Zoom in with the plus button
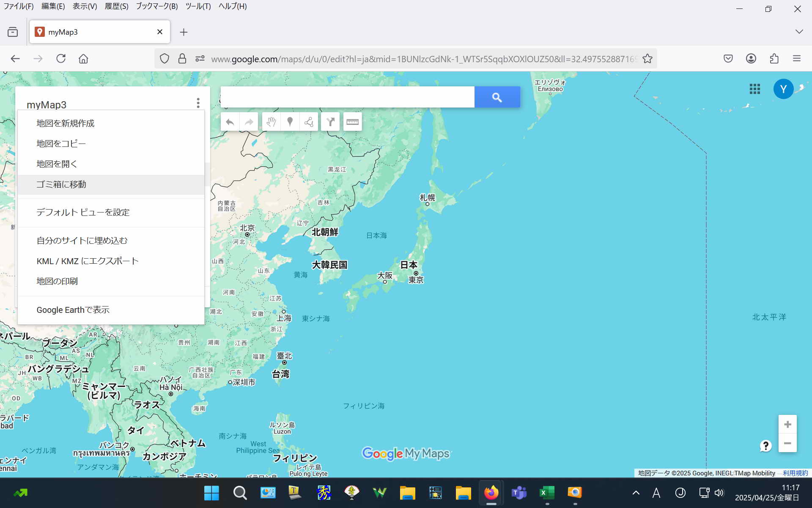 tap(787, 424)
